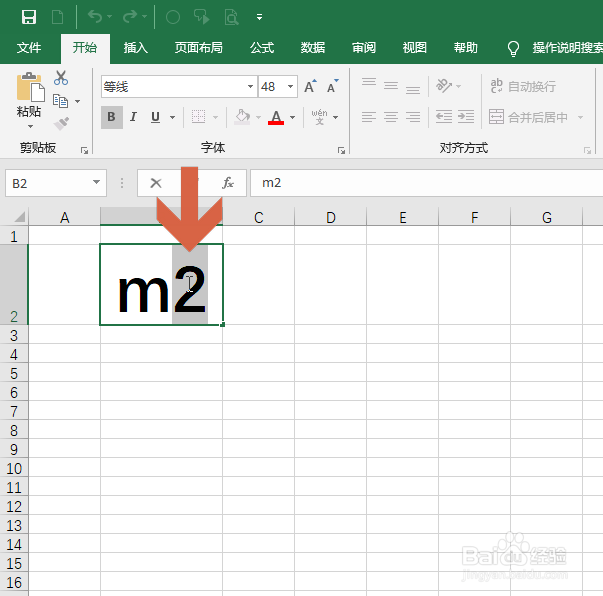Viewport: 603px width, 596px height.
Task: Cancel the cell entry with X
Action: (156, 183)
